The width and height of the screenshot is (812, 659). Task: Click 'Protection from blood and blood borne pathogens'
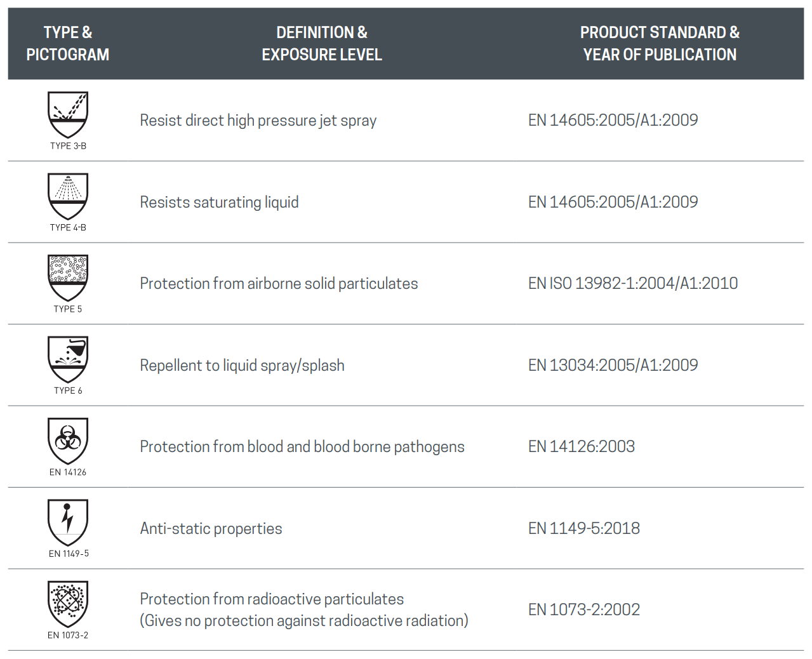(302, 446)
